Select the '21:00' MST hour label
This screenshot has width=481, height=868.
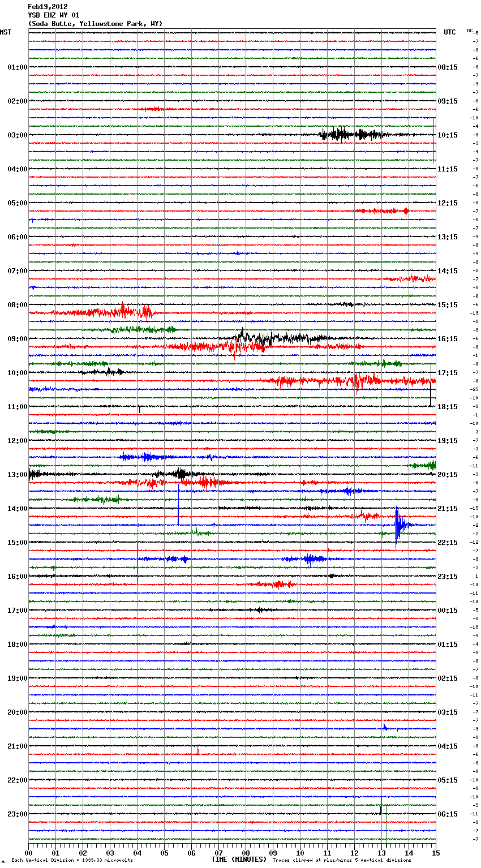(x=18, y=746)
